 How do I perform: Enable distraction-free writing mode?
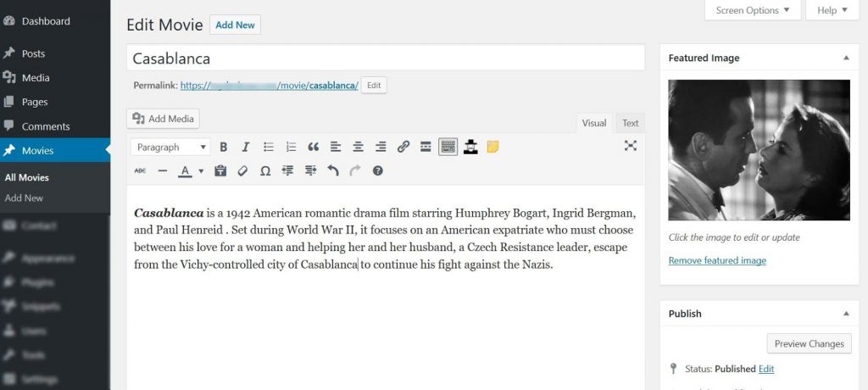point(630,146)
